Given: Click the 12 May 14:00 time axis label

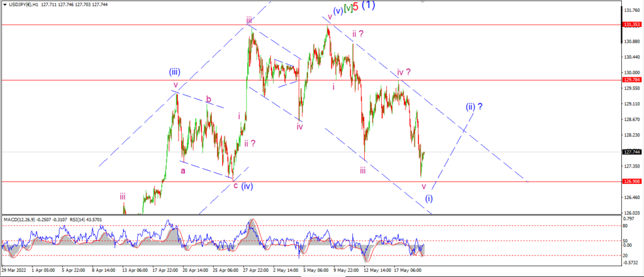Looking at the screenshot, I should coord(377,271).
